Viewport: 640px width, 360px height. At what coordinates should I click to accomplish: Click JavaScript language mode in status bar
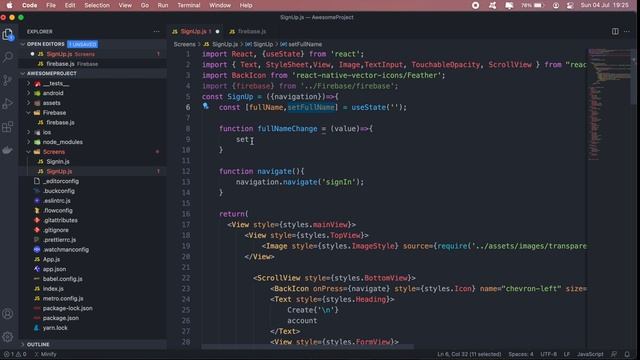point(590,354)
